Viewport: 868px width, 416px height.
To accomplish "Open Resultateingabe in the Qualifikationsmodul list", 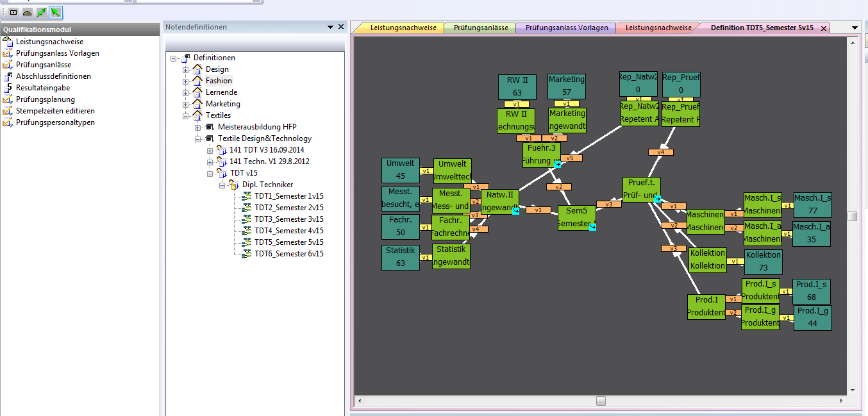I will coord(43,88).
